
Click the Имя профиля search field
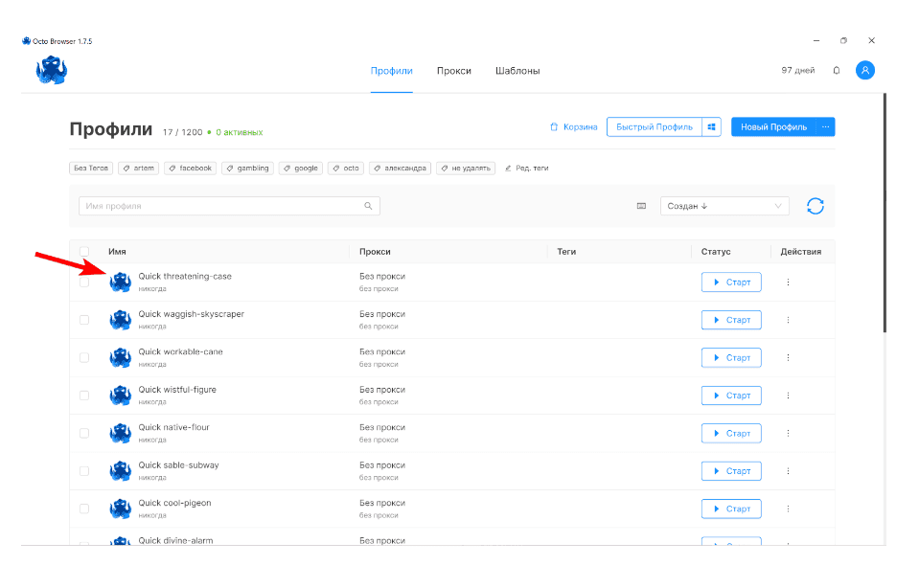coord(220,205)
